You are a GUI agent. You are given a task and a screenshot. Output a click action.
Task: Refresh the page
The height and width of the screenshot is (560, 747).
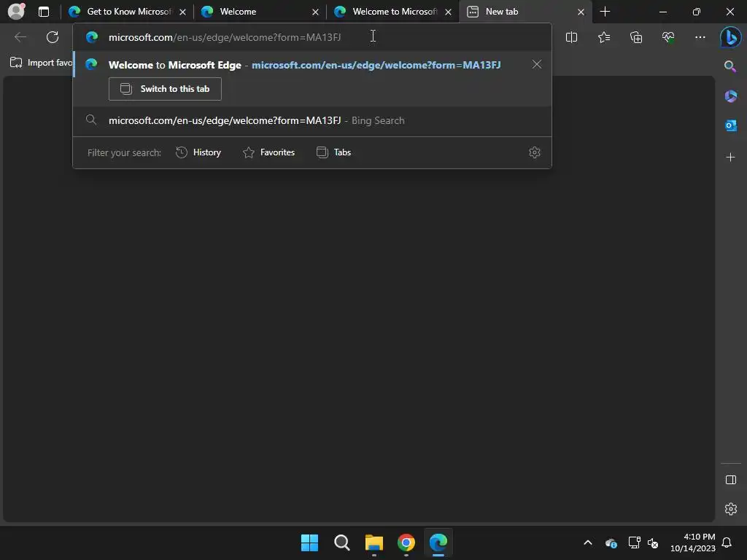click(53, 37)
